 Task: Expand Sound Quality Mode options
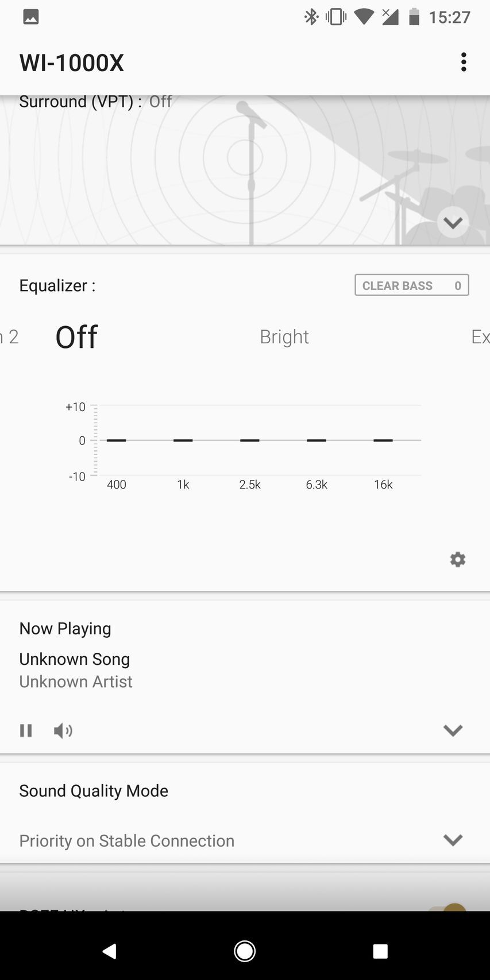[453, 840]
